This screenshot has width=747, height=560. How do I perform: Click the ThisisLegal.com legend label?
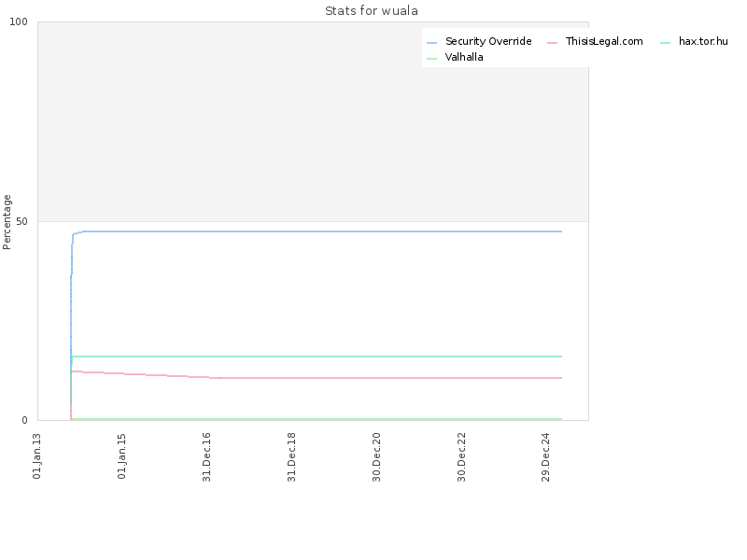point(604,41)
